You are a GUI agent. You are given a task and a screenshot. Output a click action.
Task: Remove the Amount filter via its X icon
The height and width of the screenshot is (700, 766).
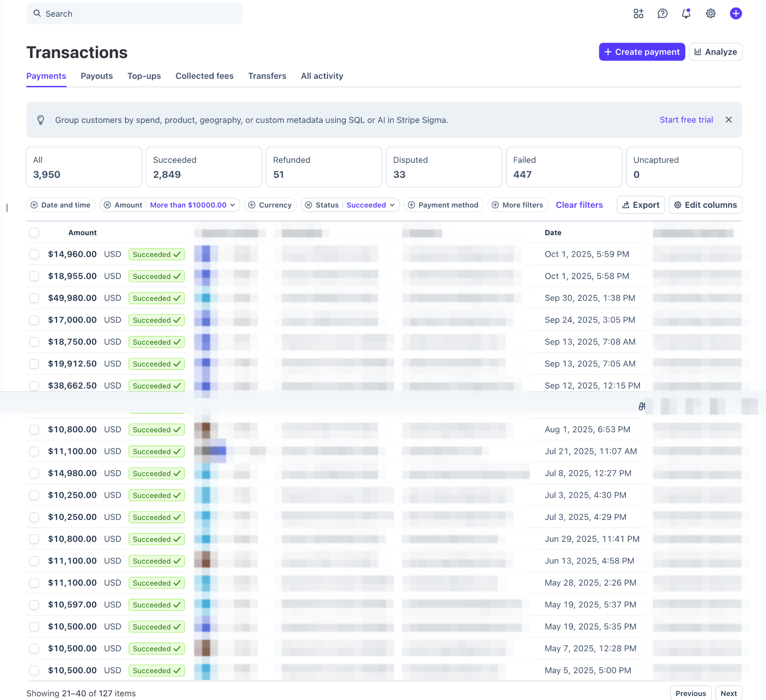pos(107,205)
